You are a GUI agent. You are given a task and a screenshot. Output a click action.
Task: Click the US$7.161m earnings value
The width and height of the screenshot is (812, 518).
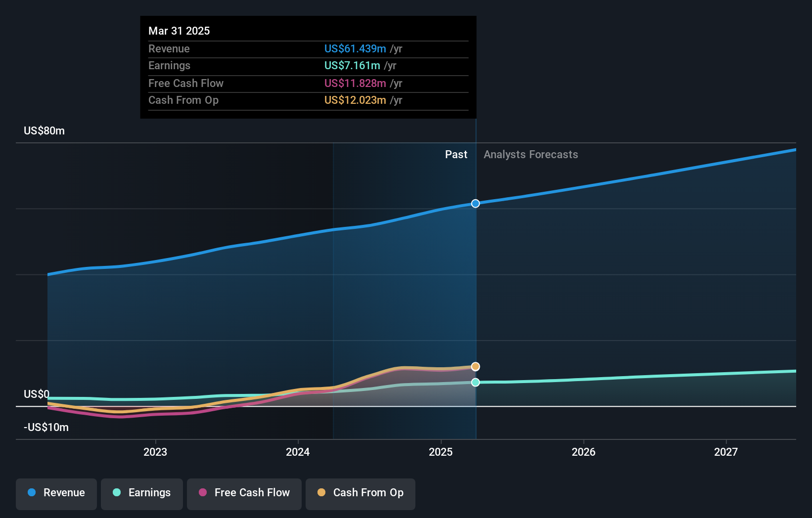coord(352,65)
